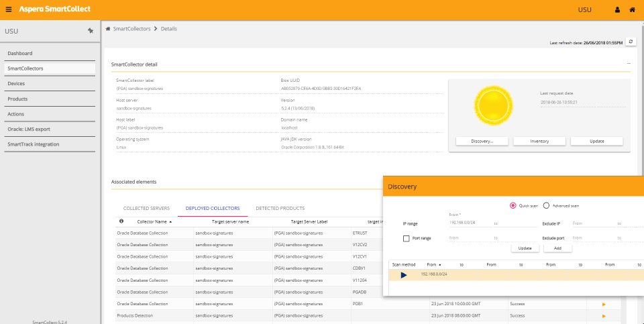Image resolution: width=644 pixels, height=324 pixels.
Task: Click the Inventory button
Action: tap(539, 141)
